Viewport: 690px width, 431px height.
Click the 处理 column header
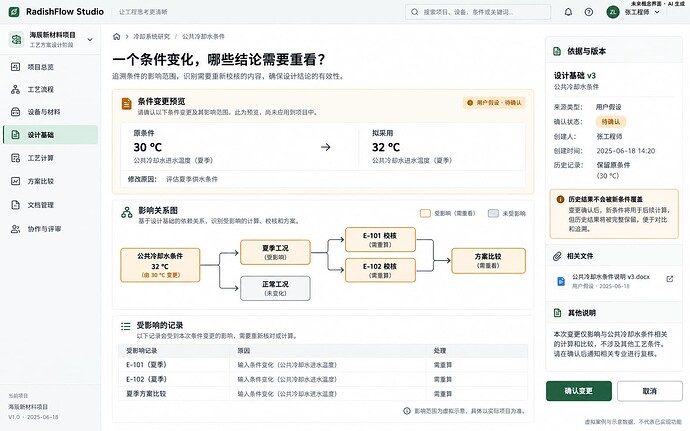(440, 351)
